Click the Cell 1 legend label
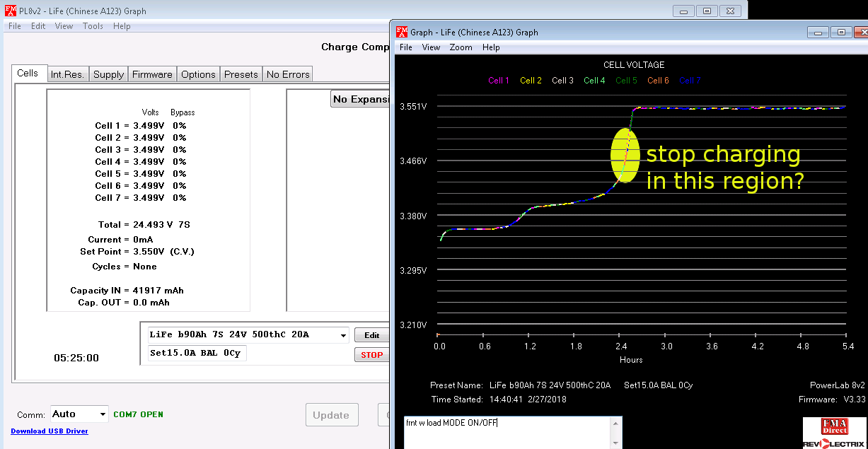This screenshot has width=868, height=449. click(x=499, y=81)
